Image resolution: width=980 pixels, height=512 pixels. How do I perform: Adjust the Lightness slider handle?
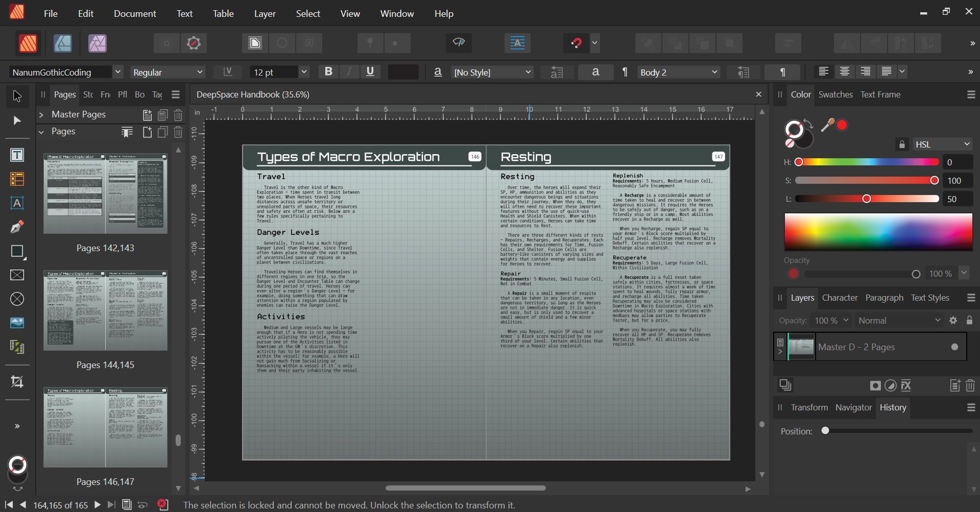pyautogui.click(x=866, y=199)
